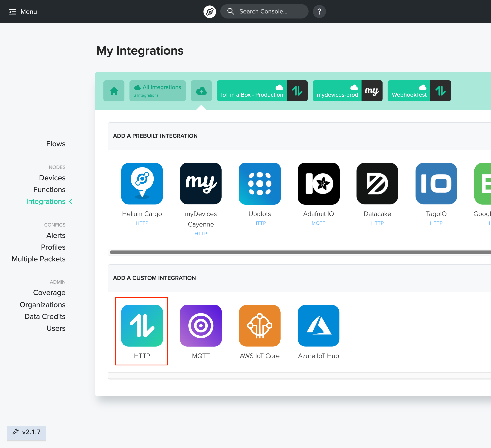Select the Helium Cargo integration icon
This screenshot has width=491, height=448.
[x=142, y=184]
